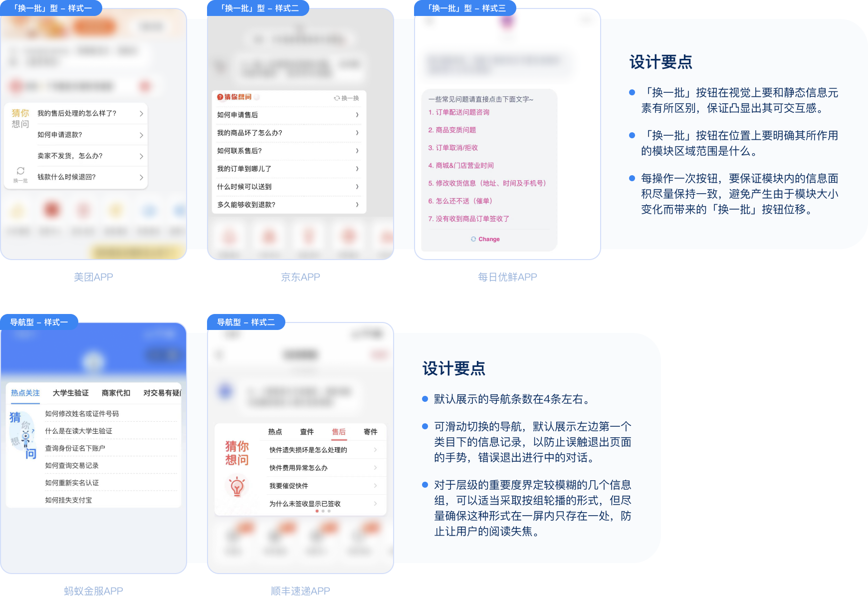Click the 顺丰速递APP caption
868x613 pixels.
click(300, 591)
